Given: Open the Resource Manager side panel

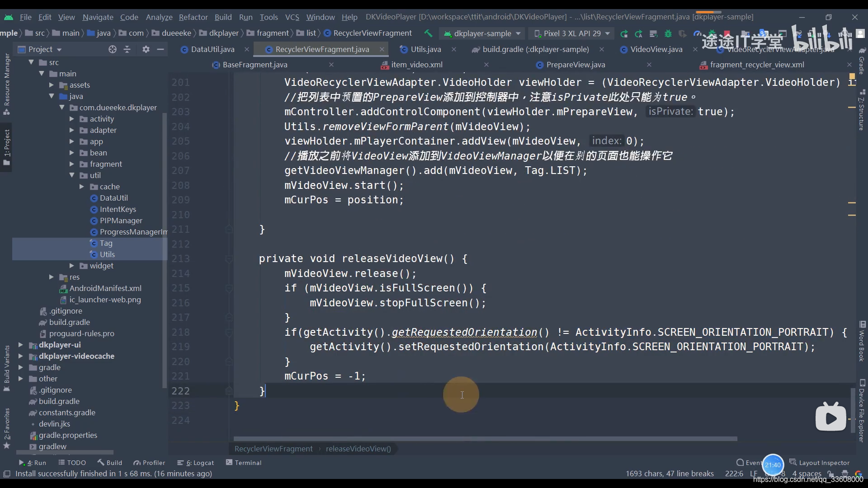Looking at the screenshot, I should click(x=7, y=84).
